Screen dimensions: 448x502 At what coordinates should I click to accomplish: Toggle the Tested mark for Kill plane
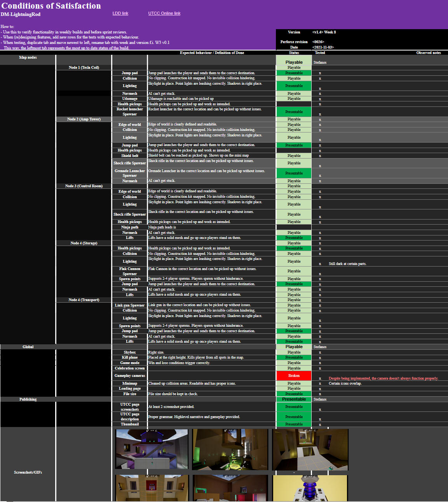pyautogui.click(x=320, y=357)
